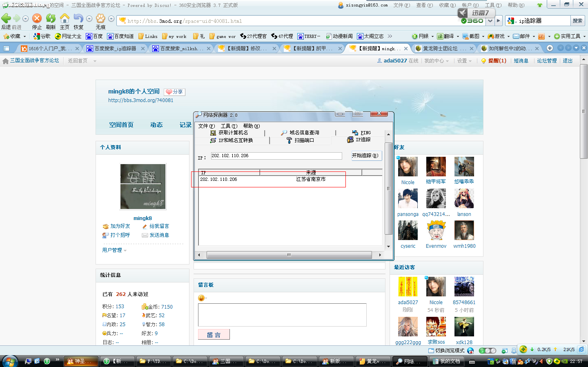588x367 pixels.
Task: Open the 工具(T) menu in 网络探测器
Action: [229, 126]
